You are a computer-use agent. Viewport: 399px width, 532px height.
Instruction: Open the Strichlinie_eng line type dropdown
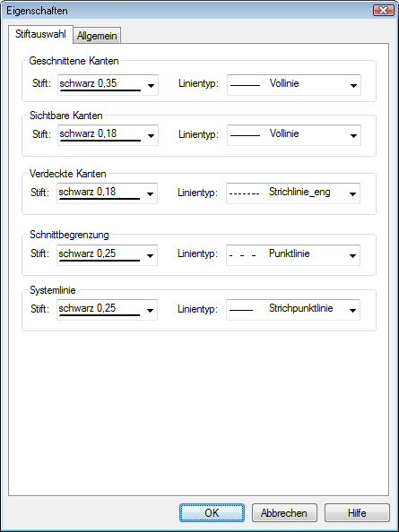pyautogui.click(x=293, y=193)
